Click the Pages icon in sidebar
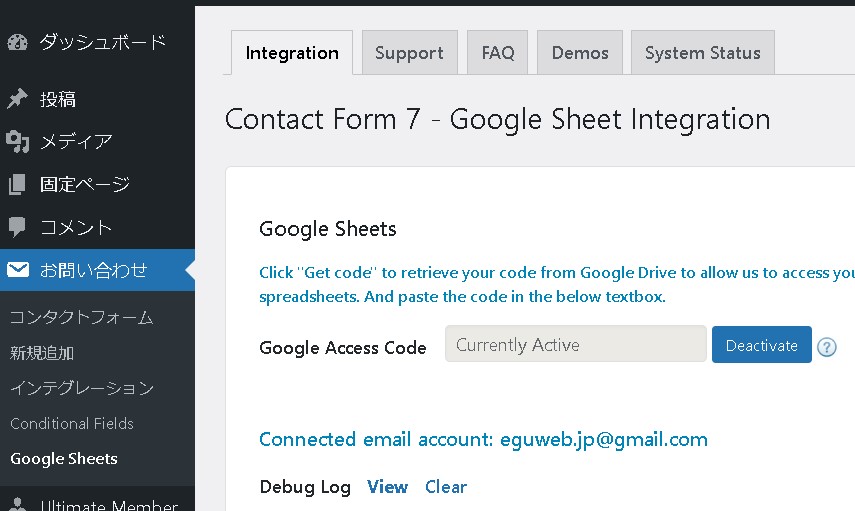 tap(17, 184)
